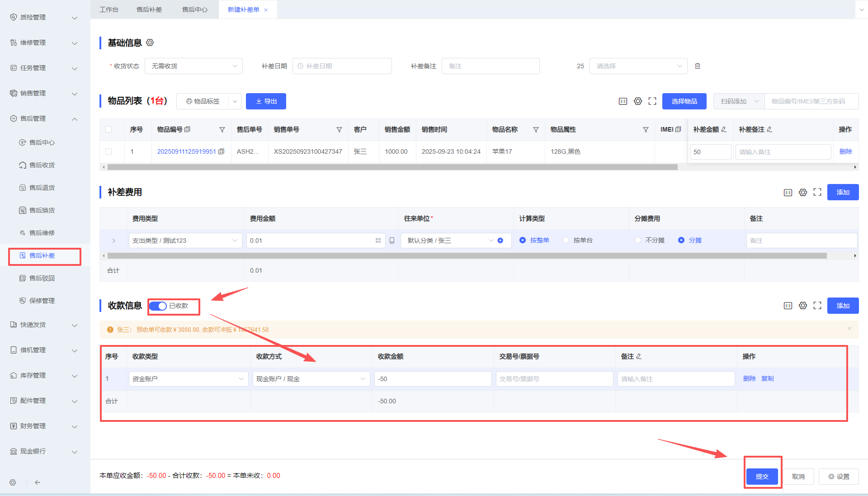
Task: Click blue plus icon beside 往来单位 field
Action: click(500, 241)
